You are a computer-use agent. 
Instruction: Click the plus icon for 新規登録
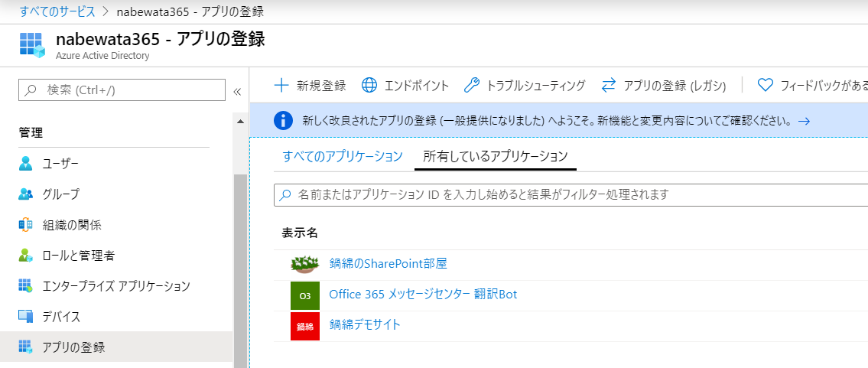click(281, 85)
